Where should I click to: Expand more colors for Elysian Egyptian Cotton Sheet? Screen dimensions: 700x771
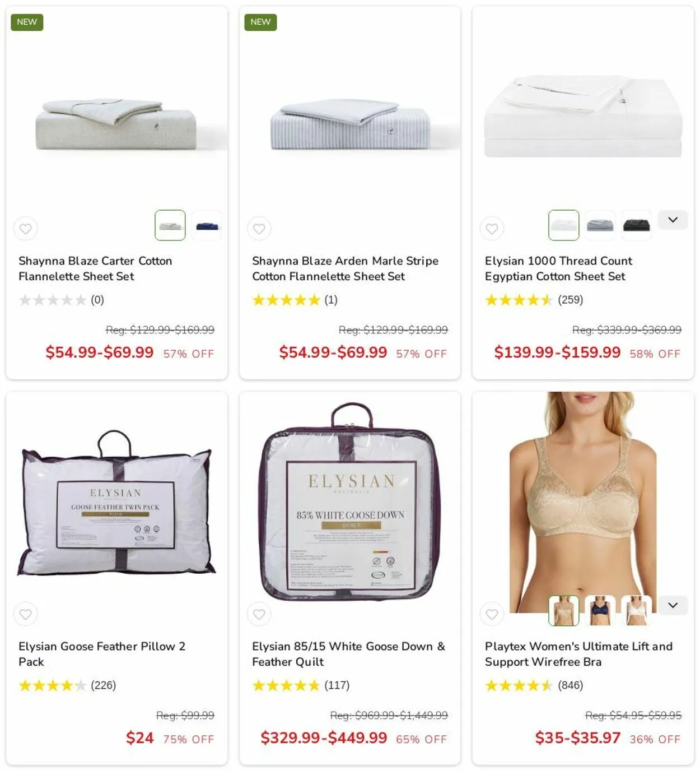pyautogui.click(x=673, y=220)
